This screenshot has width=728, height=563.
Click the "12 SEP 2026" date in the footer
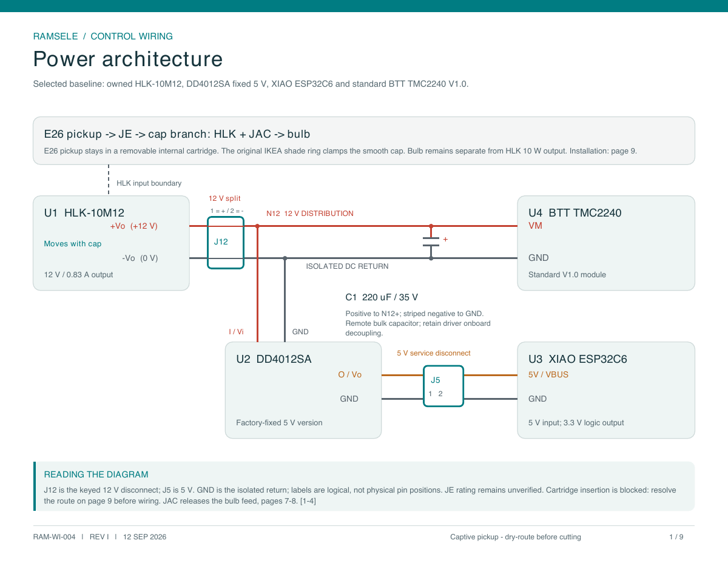pos(144,537)
